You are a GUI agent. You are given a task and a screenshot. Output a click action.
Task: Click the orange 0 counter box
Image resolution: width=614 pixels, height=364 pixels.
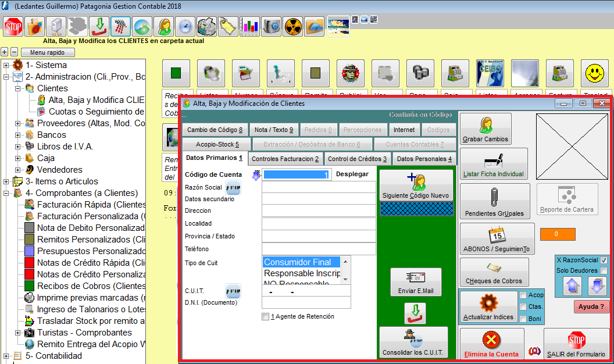558,234
